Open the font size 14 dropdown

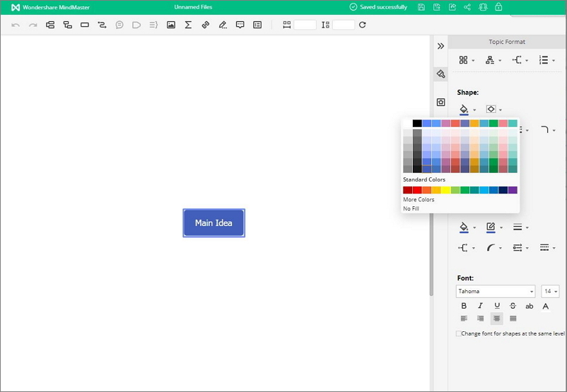(x=550, y=291)
